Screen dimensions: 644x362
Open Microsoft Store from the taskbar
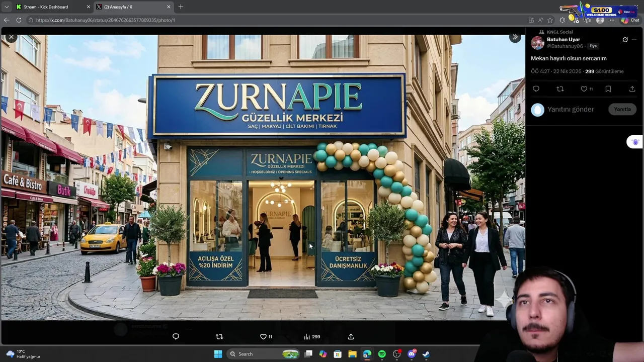(x=338, y=354)
